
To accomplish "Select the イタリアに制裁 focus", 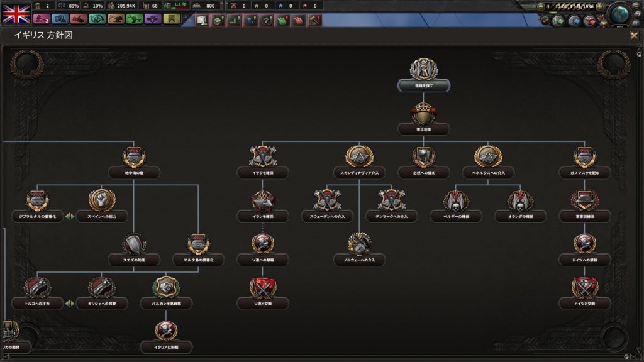I will [x=166, y=336].
